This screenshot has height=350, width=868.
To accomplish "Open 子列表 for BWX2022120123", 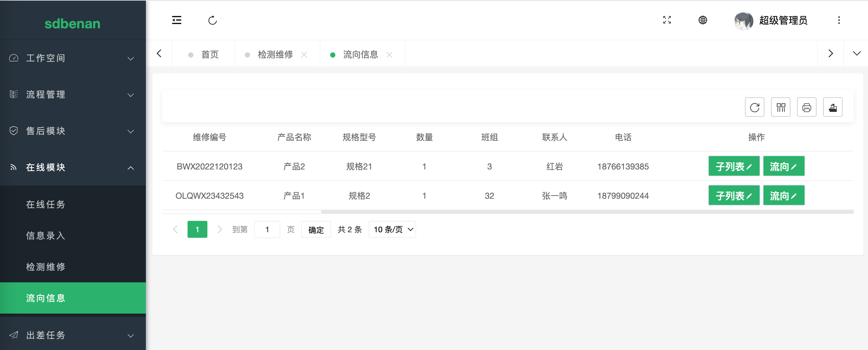I will (x=734, y=166).
